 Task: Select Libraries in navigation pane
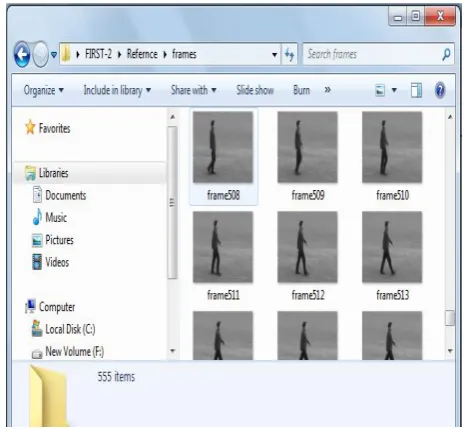pos(53,173)
